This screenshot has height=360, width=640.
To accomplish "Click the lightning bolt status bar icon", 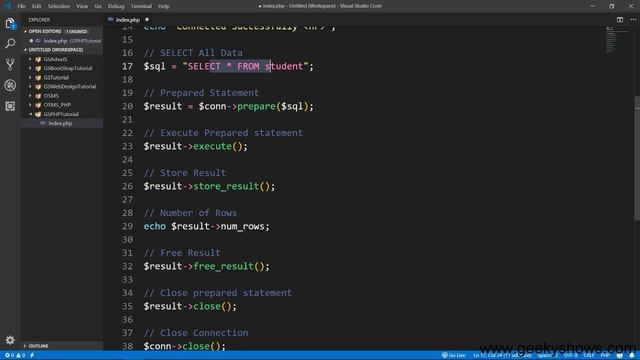I will click(x=32, y=355).
